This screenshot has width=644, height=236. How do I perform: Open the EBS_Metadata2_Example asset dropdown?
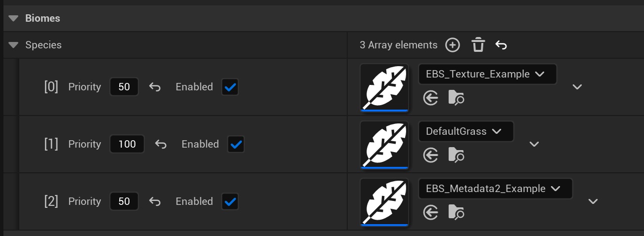pos(495,189)
